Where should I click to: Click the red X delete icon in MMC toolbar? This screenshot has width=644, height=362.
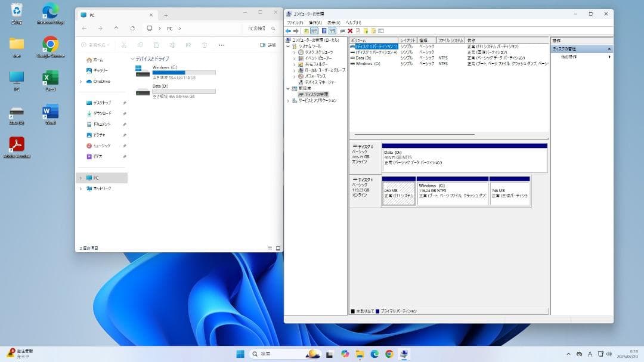click(x=349, y=30)
